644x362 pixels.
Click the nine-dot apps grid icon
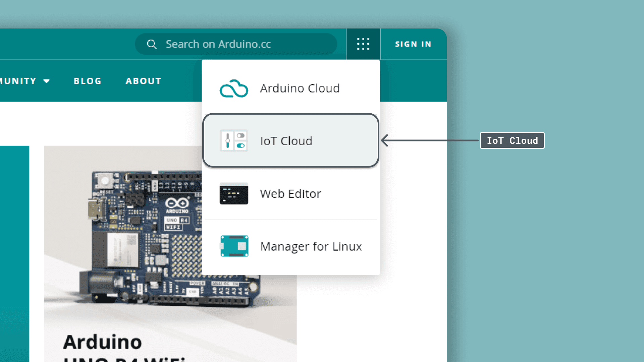click(x=363, y=44)
